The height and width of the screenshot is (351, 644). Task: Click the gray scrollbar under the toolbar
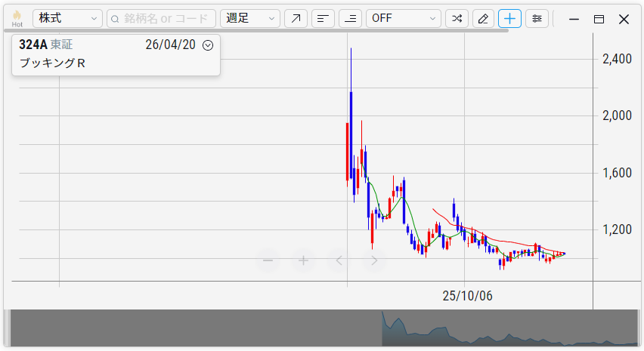[x=257, y=31]
